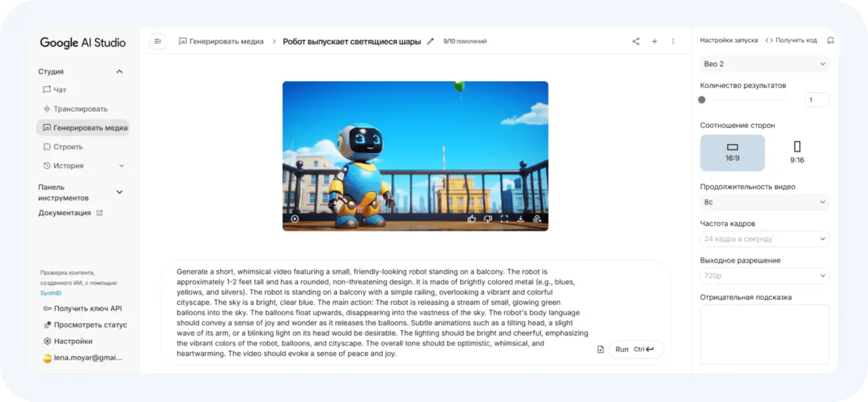Viewport: 868px width, 402px height.
Task: Download the generated video
Action: tap(520, 219)
